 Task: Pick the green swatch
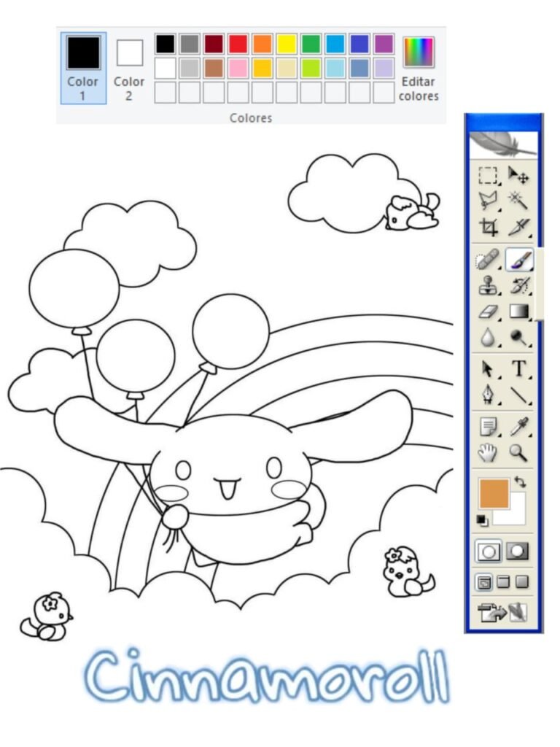(311, 44)
